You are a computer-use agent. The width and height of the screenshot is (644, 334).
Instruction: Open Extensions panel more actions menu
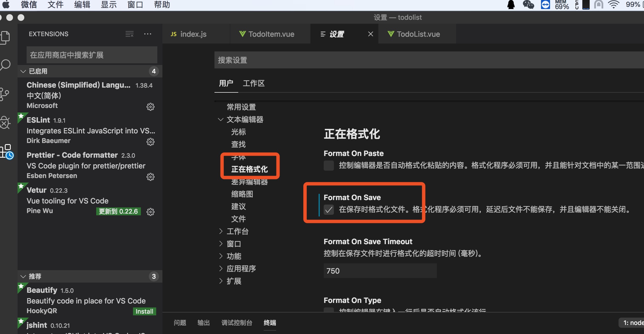pos(148,34)
